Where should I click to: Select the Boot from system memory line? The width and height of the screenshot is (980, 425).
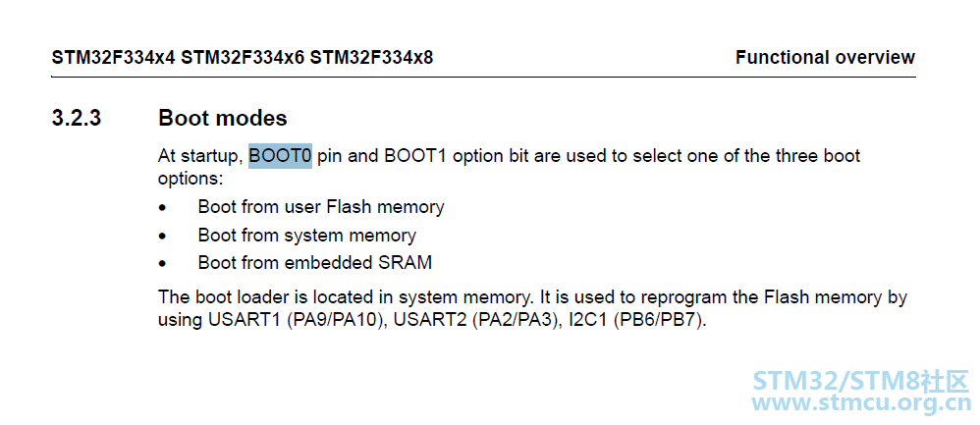click(x=307, y=235)
